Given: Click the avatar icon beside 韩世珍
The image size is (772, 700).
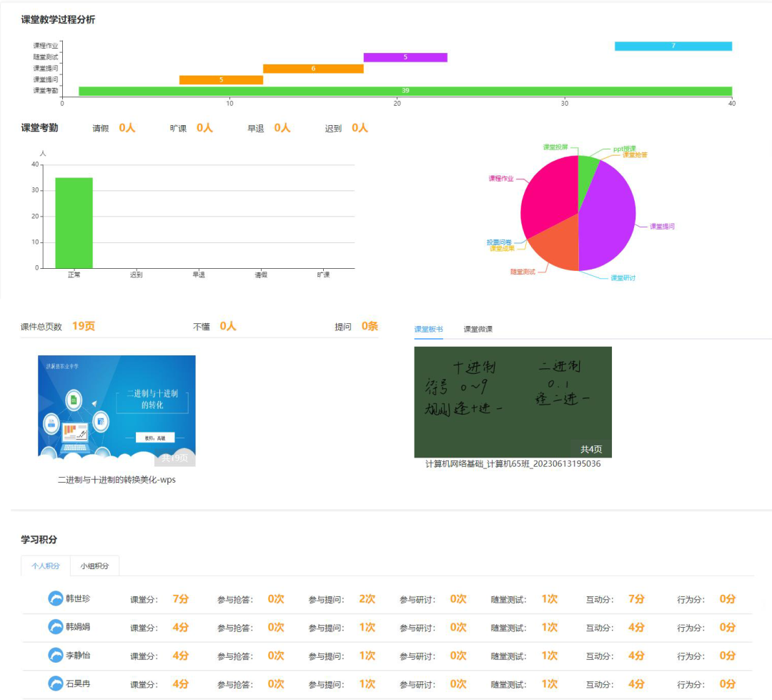Looking at the screenshot, I should [55, 599].
